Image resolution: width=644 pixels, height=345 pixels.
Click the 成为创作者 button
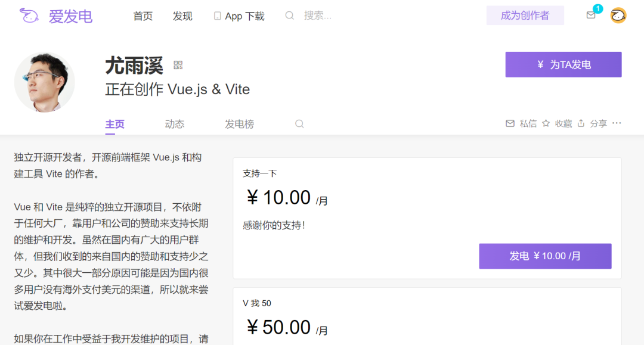coord(525,15)
